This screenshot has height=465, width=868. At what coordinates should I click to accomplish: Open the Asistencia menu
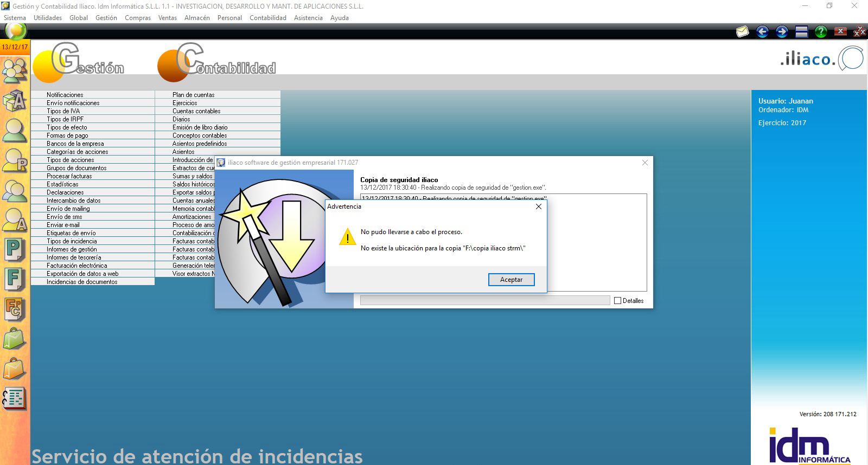pyautogui.click(x=308, y=18)
